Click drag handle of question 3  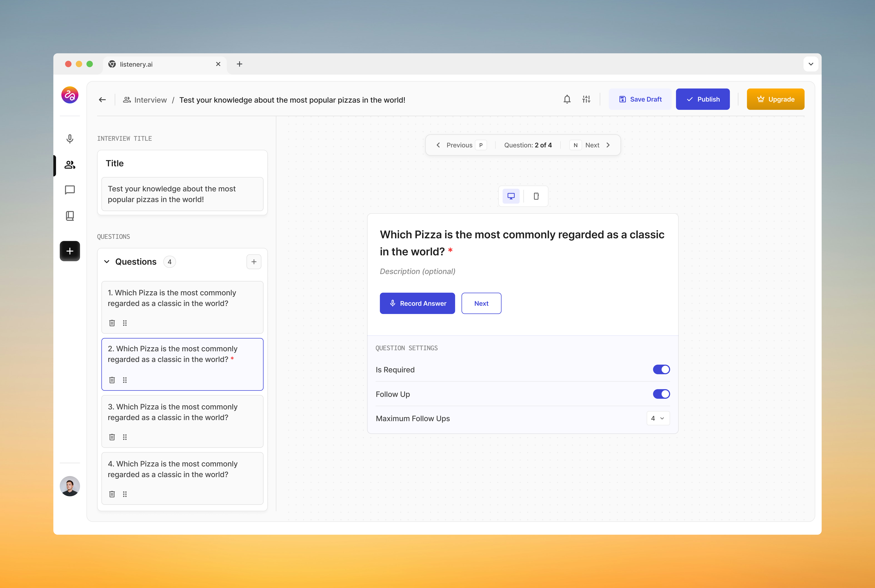click(125, 437)
